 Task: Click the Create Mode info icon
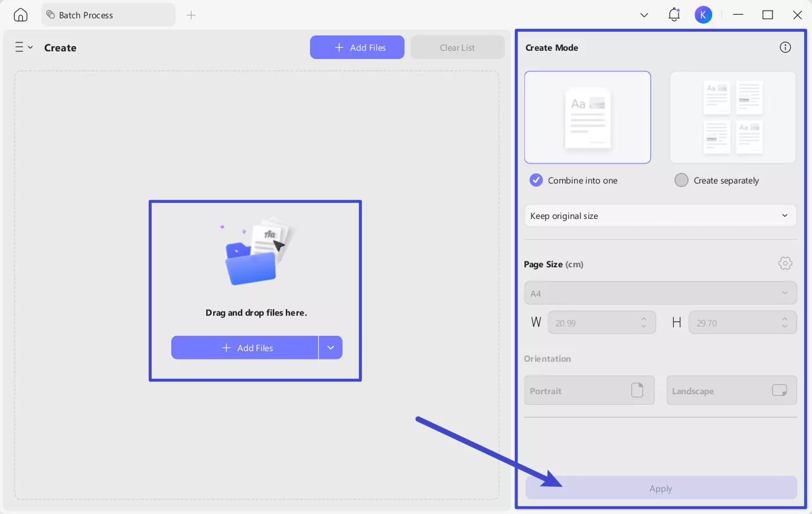pos(785,47)
